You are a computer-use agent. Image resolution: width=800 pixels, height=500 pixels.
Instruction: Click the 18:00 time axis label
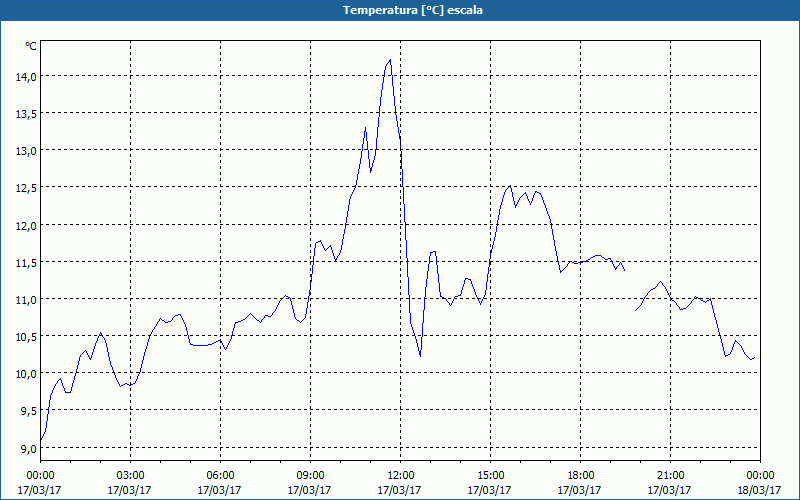pyautogui.click(x=580, y=476)
